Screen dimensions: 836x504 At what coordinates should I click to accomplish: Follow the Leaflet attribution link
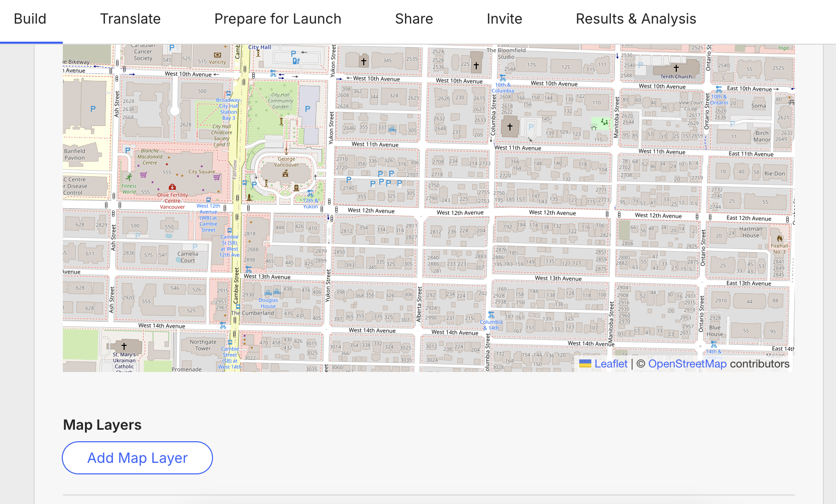[610, 364]
